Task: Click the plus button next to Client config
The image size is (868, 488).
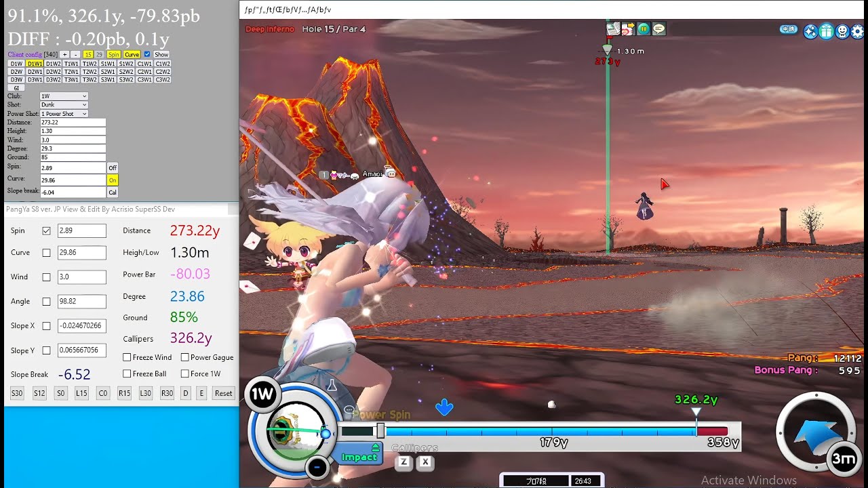Action: tap(64, 54)
